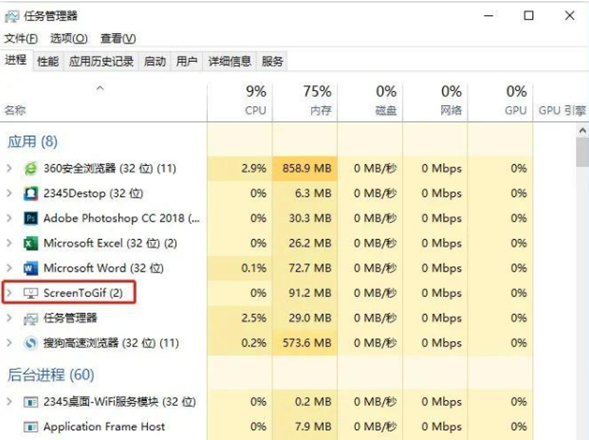Expand the Microsoft Excel process group
This screenshot has width=589, height=440.
click(9, 243)
